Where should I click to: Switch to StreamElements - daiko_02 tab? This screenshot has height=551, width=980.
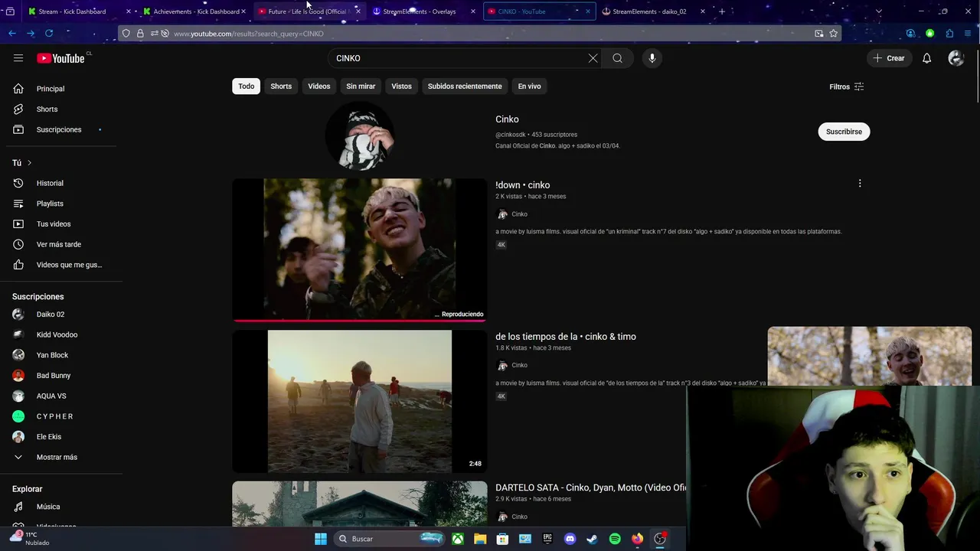pos(654,11)
